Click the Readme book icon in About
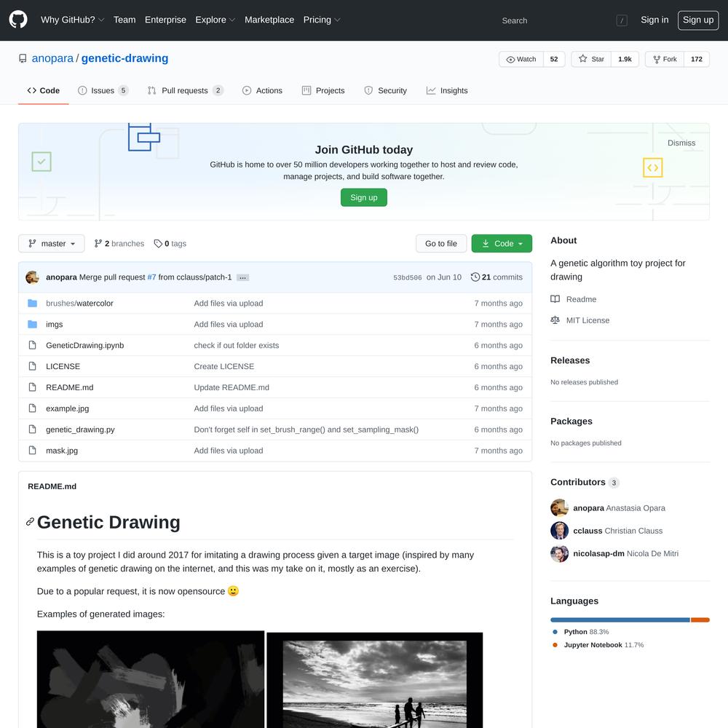Image resolution: width=728 pixels, height=728 pixels. coord(555,299)
